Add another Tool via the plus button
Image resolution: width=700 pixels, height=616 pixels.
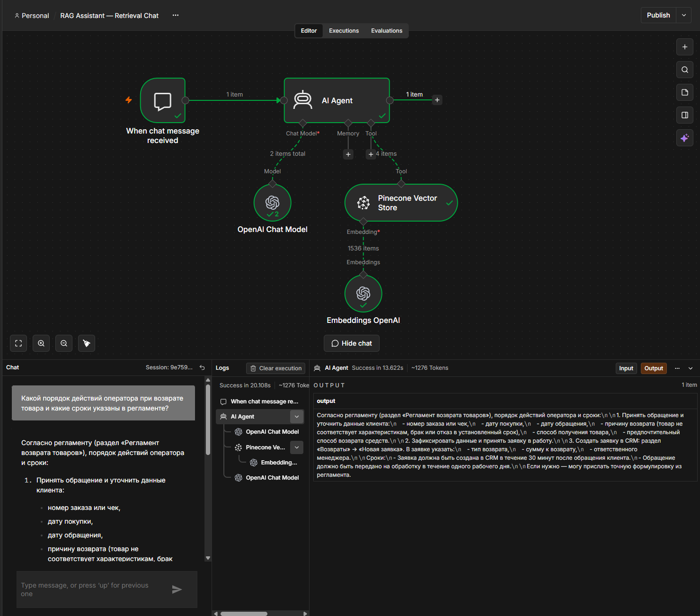point(371,154)
